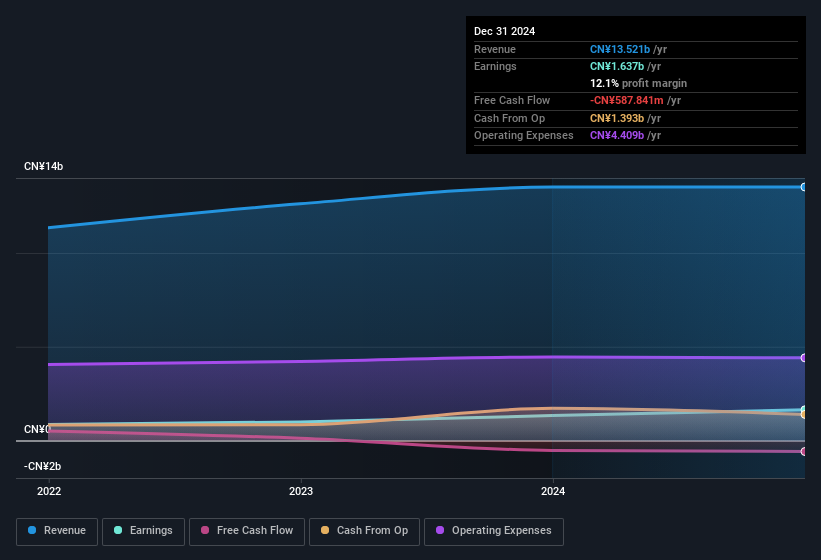Image resolution: width=821 pixels, height=560 pixels.
Task: Click the CN¥4.409b operating expenses value
Action: coord(617,135)
